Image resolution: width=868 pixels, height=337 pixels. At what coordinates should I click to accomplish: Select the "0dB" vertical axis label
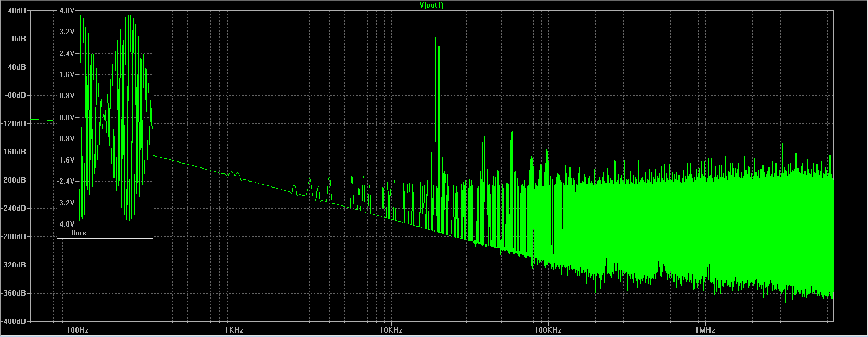pyautogui.click(x=20, y=39)
